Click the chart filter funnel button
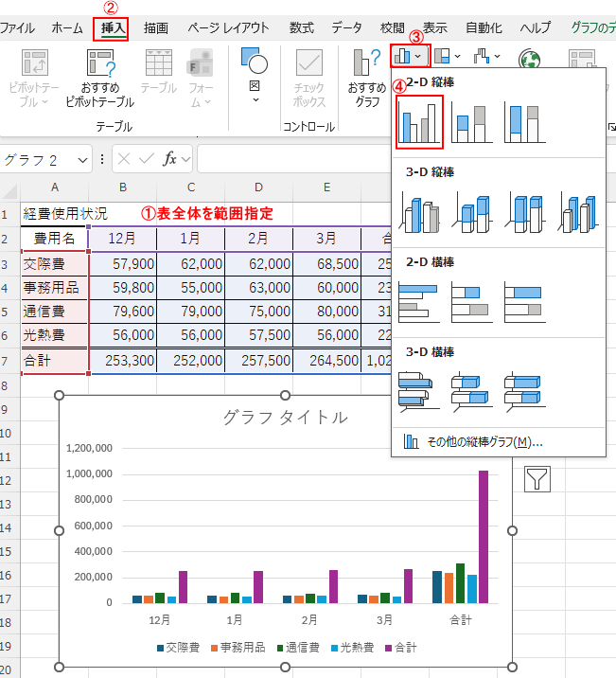This screenshot has width=616, height=678. (x=537, y=480)
